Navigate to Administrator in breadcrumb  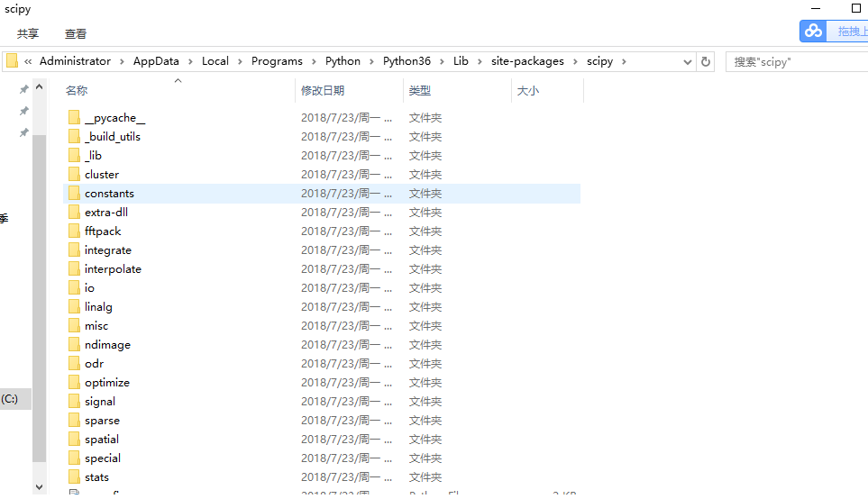[76, 61]
